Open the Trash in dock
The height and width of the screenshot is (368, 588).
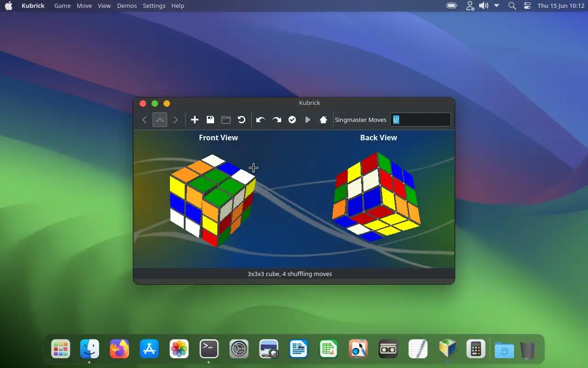(528, 351)
